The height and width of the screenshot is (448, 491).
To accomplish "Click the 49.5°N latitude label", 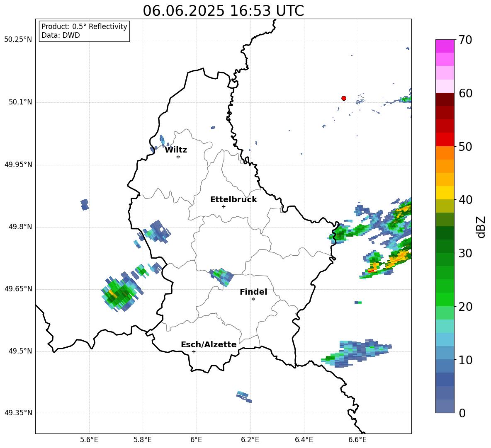I will point(20,351).
